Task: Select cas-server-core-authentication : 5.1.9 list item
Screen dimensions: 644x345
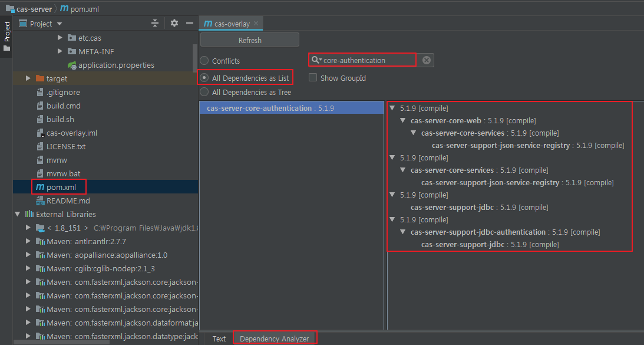Action: point(292,108)
